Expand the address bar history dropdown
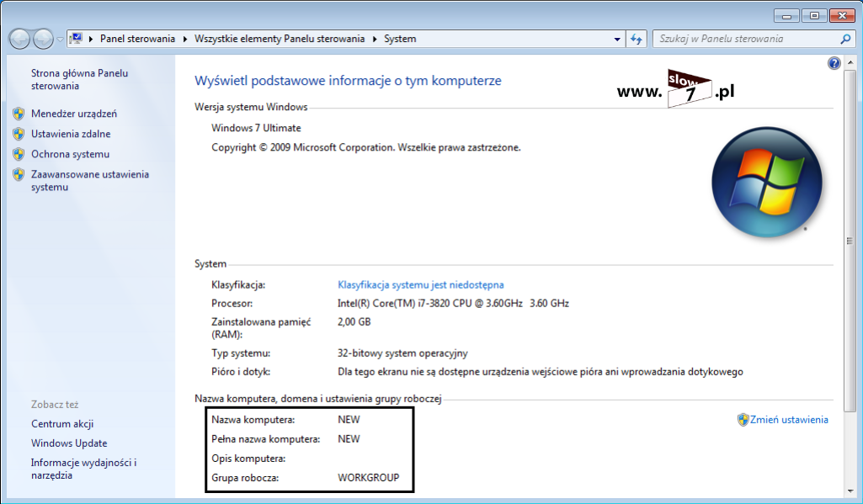The image size is (863, 504). (x=615, y=39)
